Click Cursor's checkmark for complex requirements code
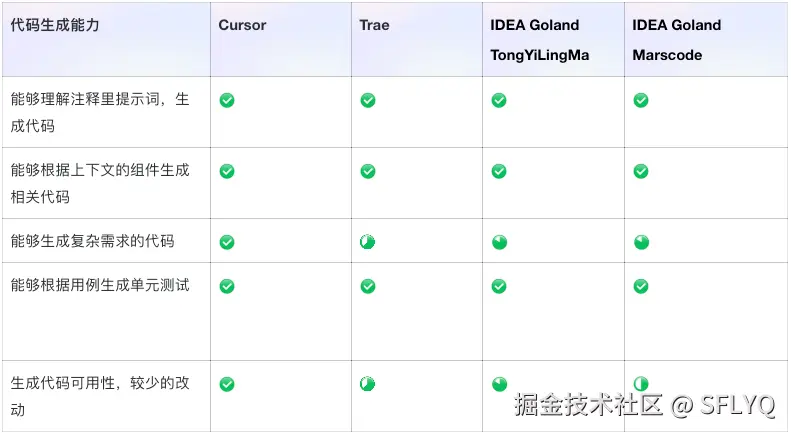 point(227,242)
